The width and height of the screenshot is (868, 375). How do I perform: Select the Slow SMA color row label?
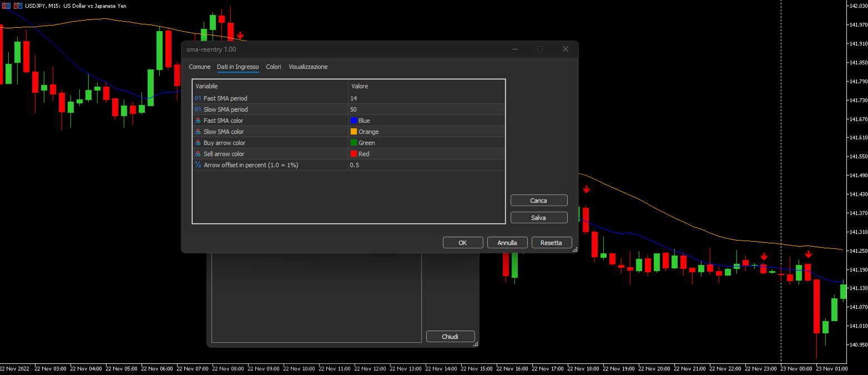coord(224,132)
